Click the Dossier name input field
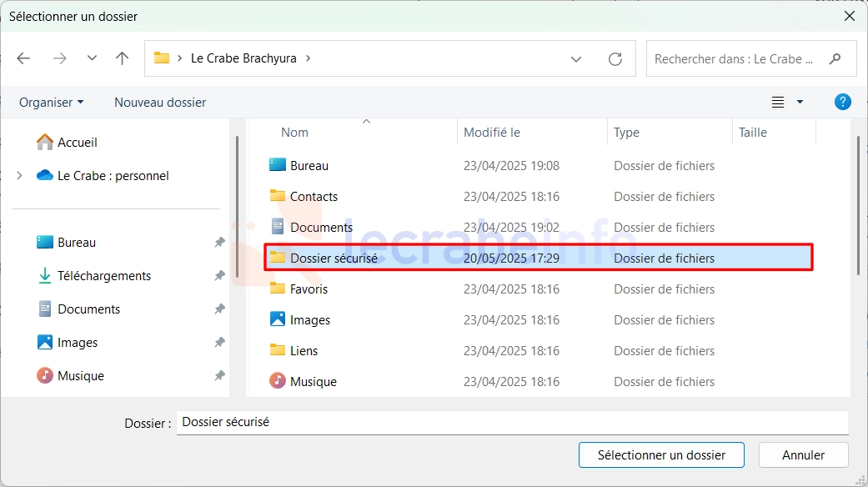Viewport: 868px width, 487px height. click(x=513, y=422)
